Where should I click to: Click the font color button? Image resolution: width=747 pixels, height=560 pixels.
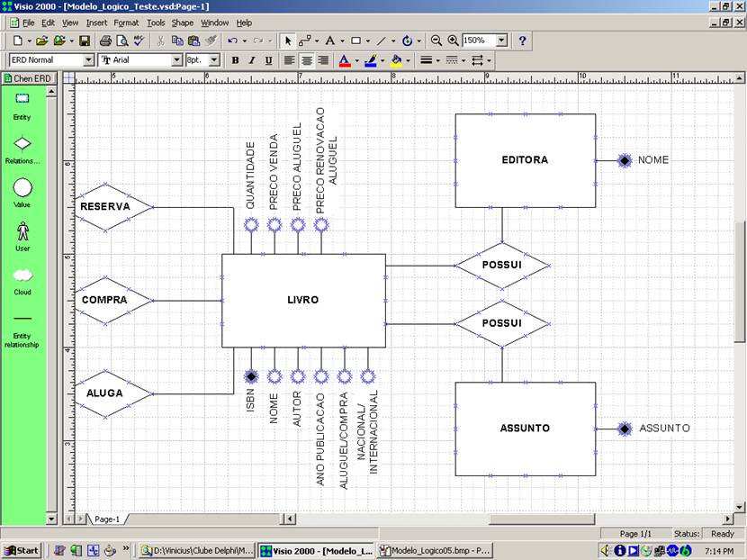click(343, 60)
